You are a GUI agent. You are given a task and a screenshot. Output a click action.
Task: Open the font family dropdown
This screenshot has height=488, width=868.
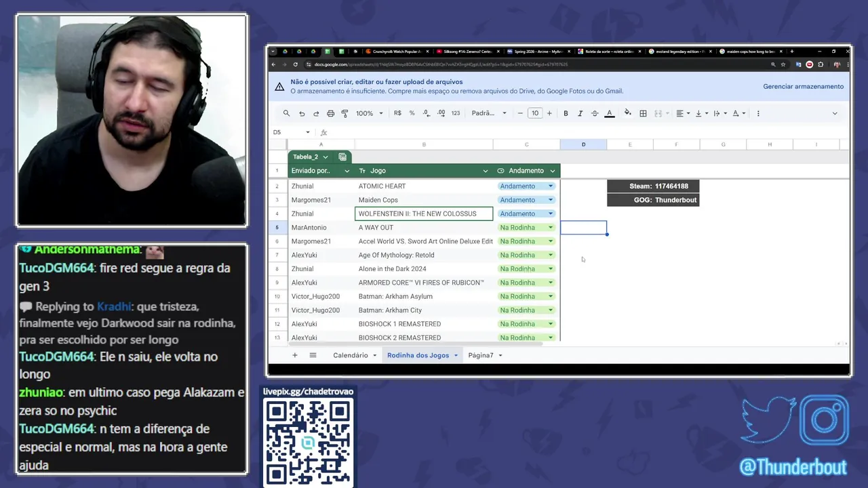489,113
